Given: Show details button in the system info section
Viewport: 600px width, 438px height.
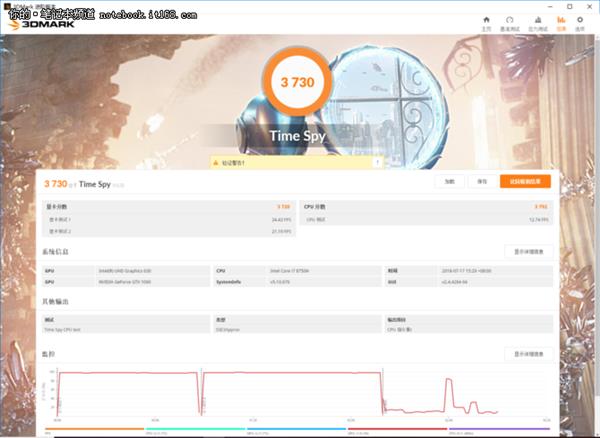Looking at the screenshot, I should coord(528,252).
